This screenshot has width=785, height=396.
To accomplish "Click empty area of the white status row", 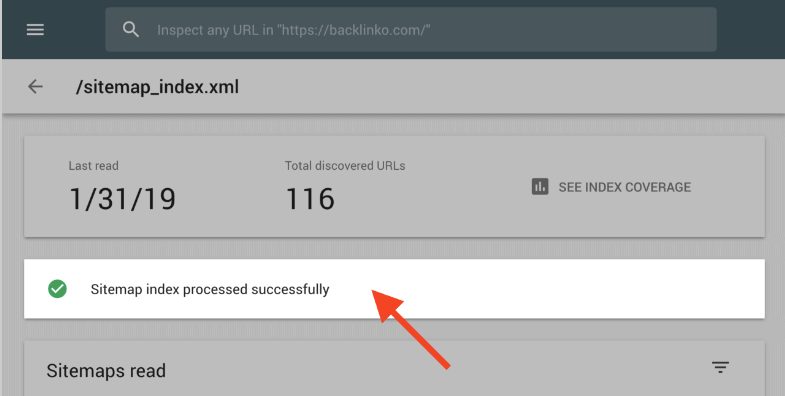I will (x=576, y=289).
